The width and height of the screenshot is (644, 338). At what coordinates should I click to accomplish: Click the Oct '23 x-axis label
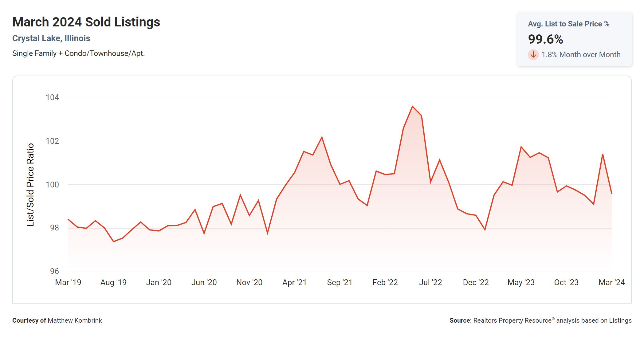click(566, 282)
